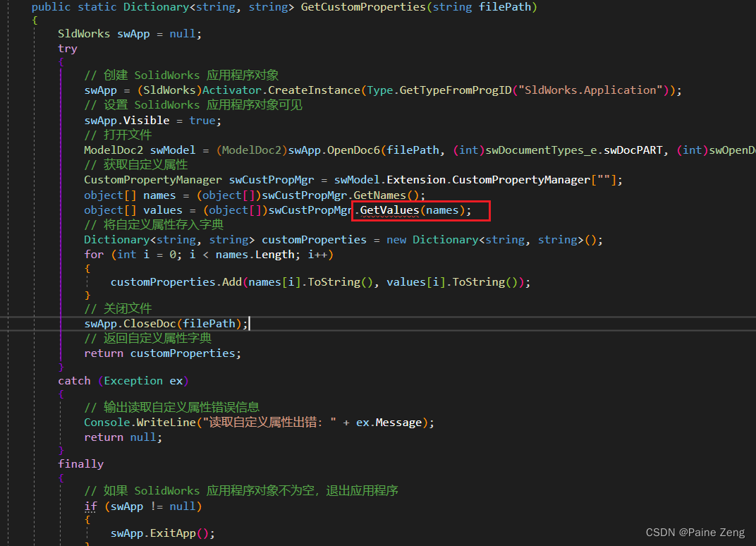Click the GetNames() method call
Image resolution: width=756 pixels, height=546 pixels.
coord(386,195)
